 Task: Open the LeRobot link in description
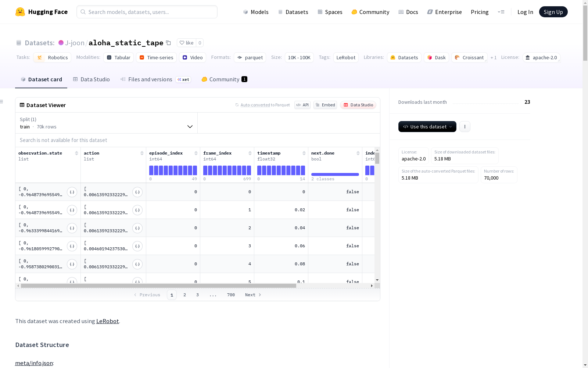tap(107, 321)
